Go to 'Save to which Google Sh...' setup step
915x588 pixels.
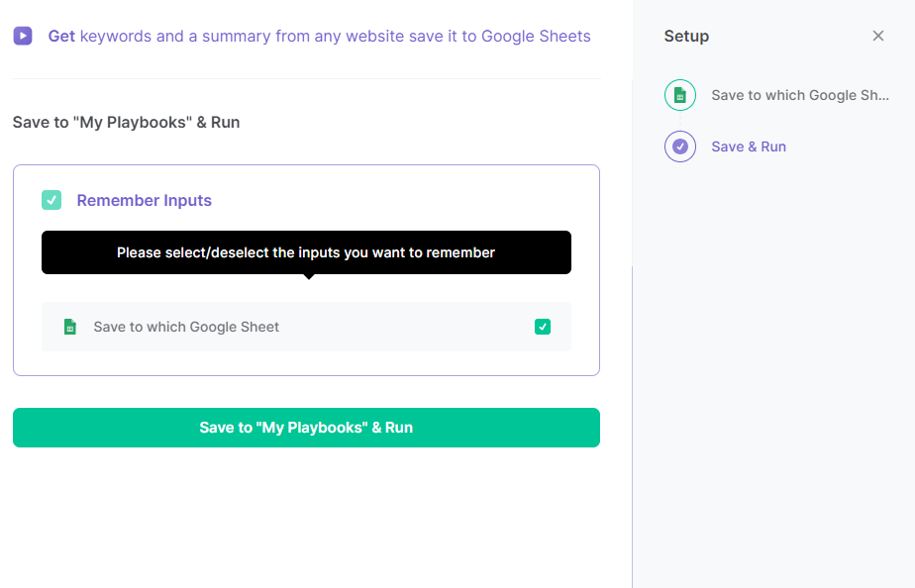pos(800,95)
